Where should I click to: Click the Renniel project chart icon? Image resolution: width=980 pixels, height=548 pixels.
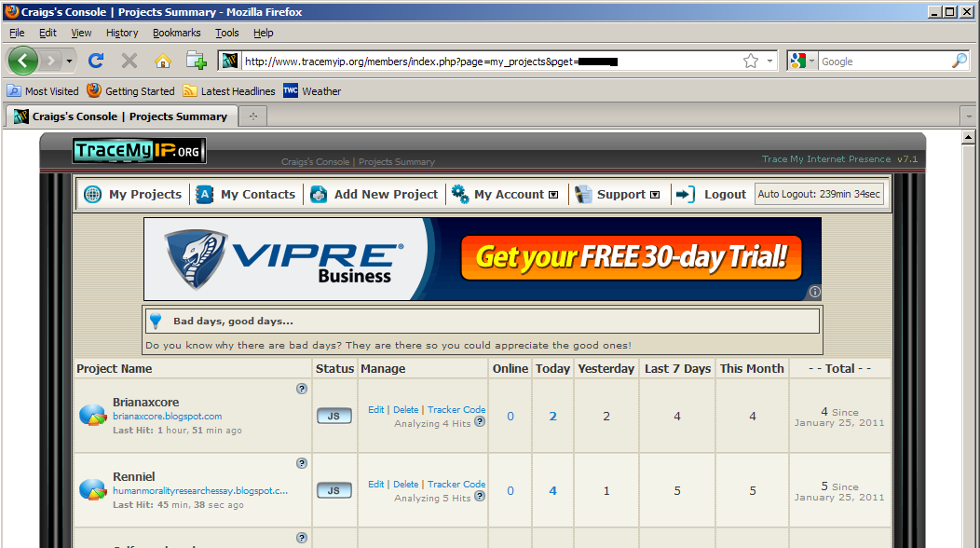[x=92, y=489]
